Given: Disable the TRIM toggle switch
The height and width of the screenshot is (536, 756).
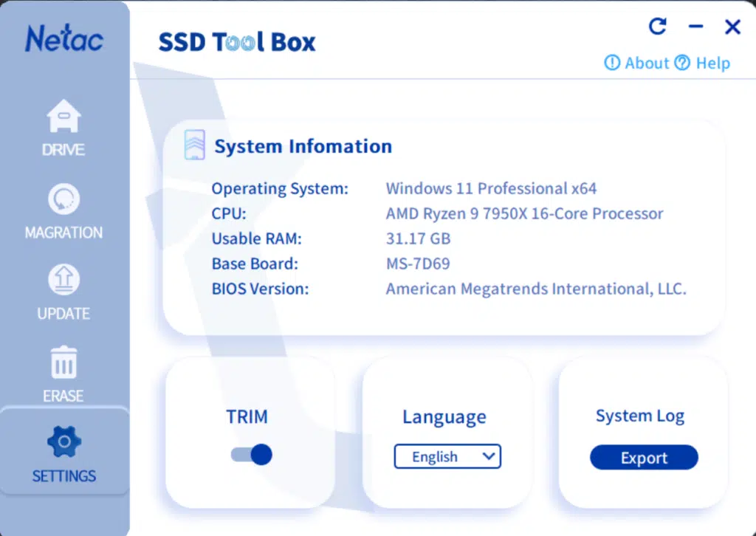Looking at the screenshot, I should click(251, 455).
